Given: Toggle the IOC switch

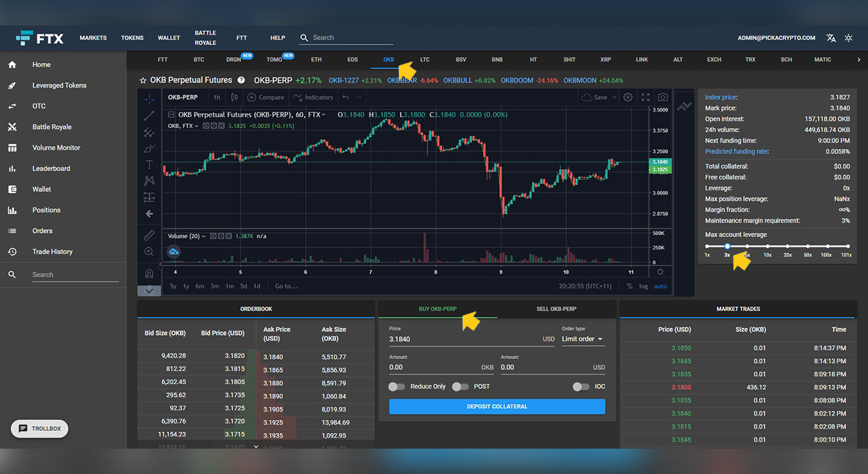Looking at the screenshot, I should pos(581,386).
